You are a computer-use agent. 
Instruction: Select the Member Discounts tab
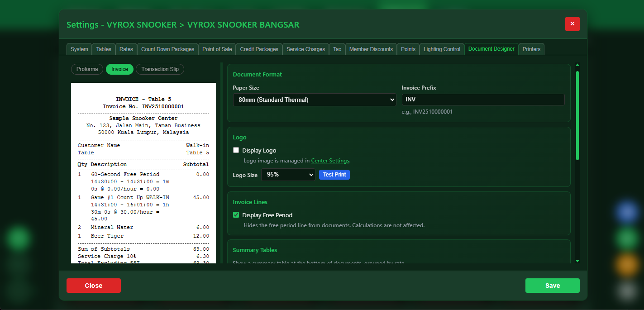[371, 49]
